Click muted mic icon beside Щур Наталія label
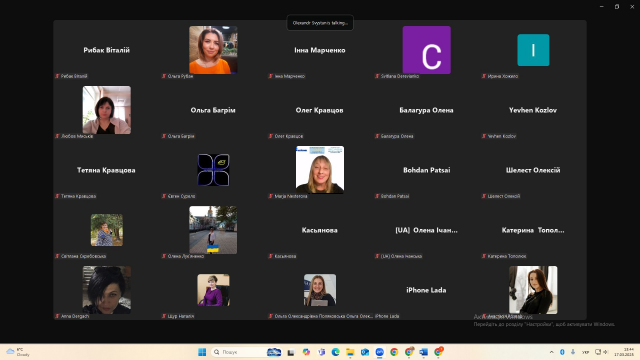The image size is (640, 360). (164, 316)
